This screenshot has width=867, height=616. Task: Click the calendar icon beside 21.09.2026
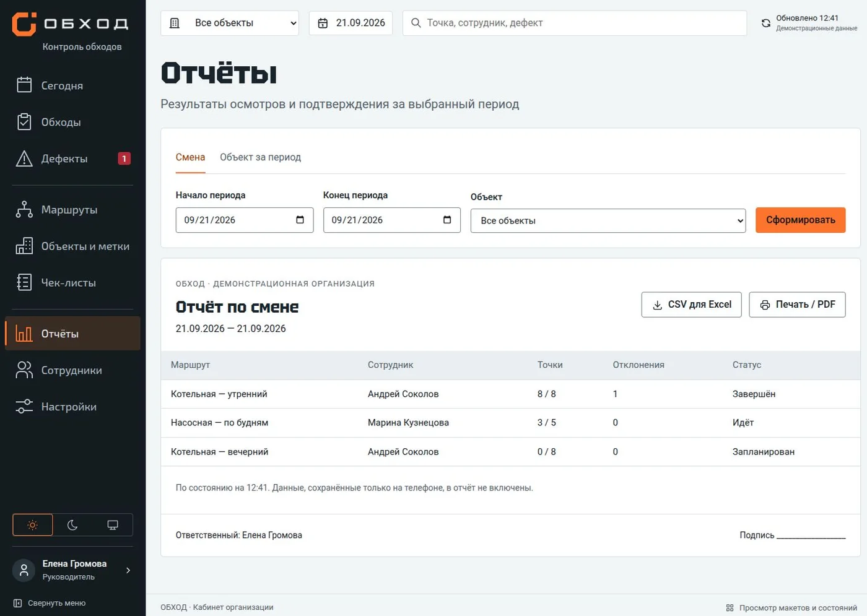323,23
